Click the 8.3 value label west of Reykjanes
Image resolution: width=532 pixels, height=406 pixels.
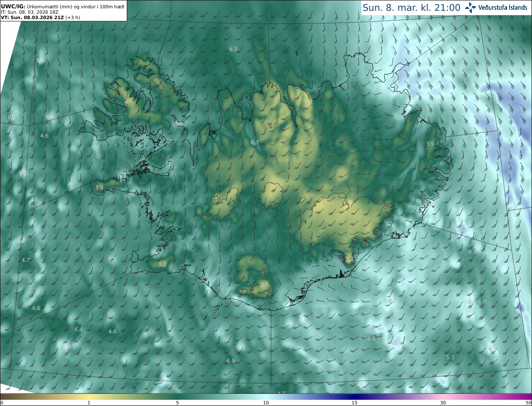112,259
